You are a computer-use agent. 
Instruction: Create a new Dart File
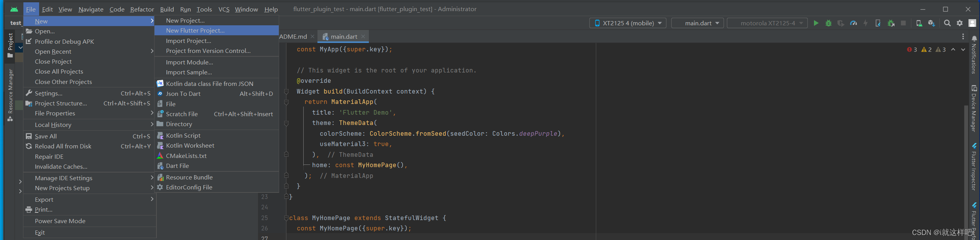(x=217, y=166)
